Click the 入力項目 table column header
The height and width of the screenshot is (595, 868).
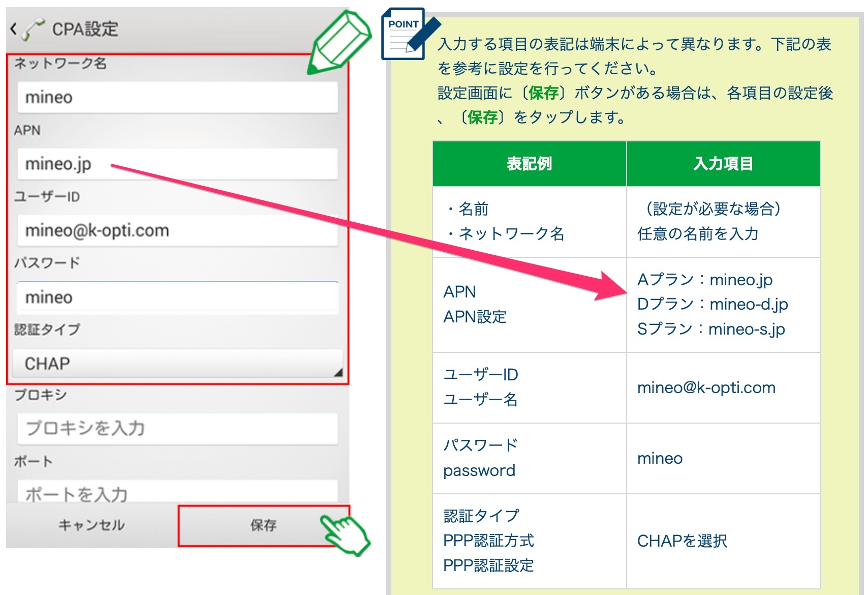[723, 164]
